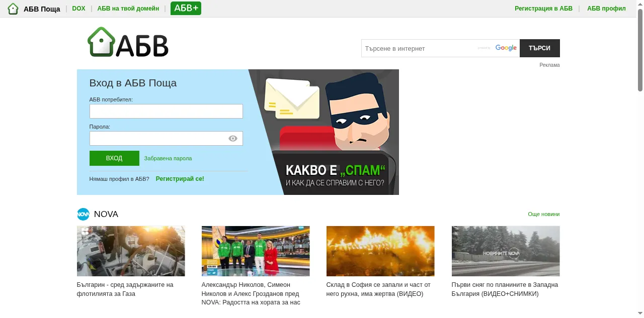Click the Търсене в интернет search box
Screen dimensions: 644x318
coord(440,48)
